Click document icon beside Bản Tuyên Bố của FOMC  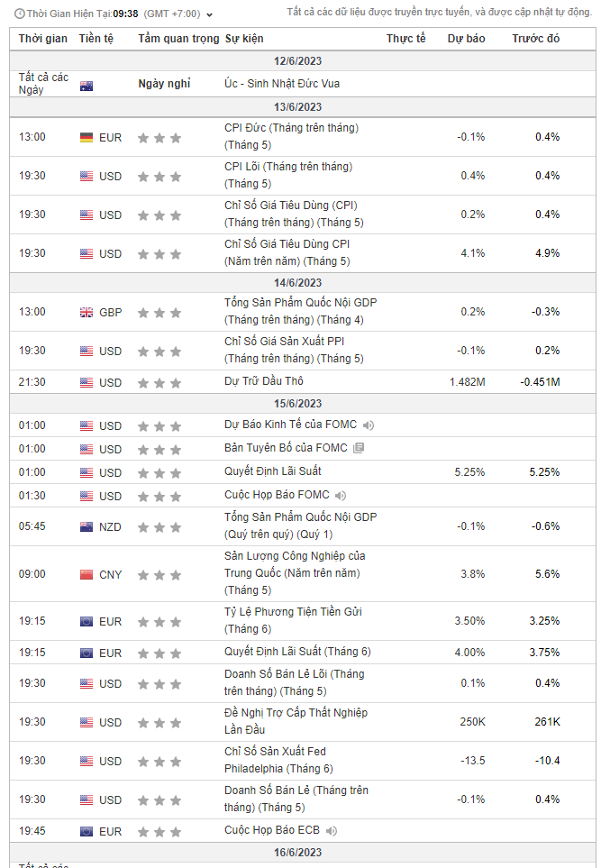tap(359, 448)
